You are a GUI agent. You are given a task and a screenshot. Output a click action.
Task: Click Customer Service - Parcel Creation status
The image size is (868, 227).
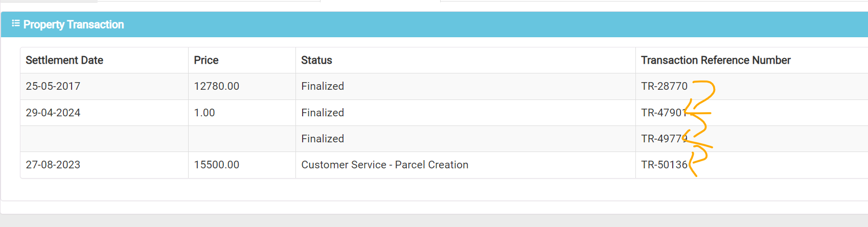385,165
